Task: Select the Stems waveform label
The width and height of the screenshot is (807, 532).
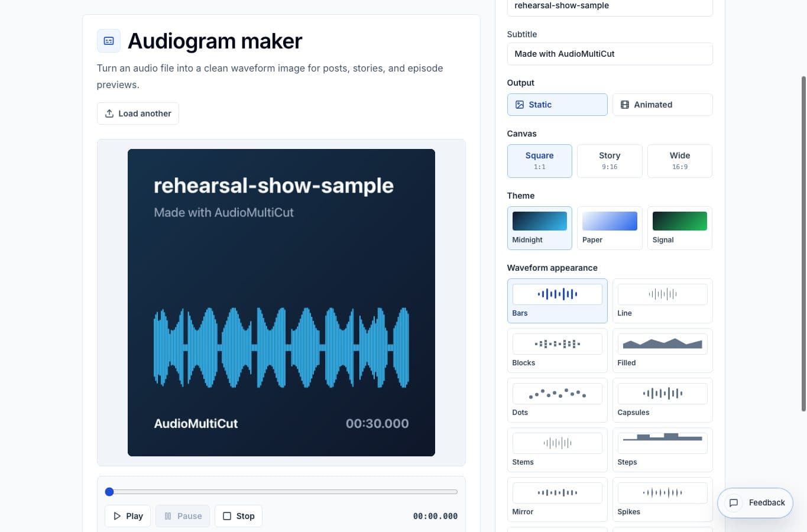Action: [523, 462]
